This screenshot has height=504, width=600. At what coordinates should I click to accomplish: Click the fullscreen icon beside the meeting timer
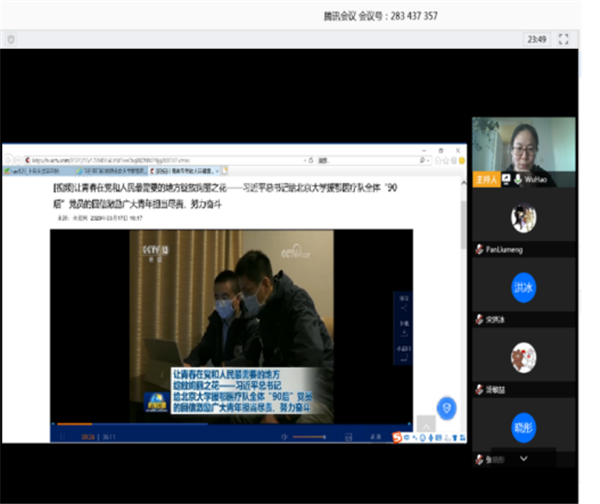[x=564, y=39]
